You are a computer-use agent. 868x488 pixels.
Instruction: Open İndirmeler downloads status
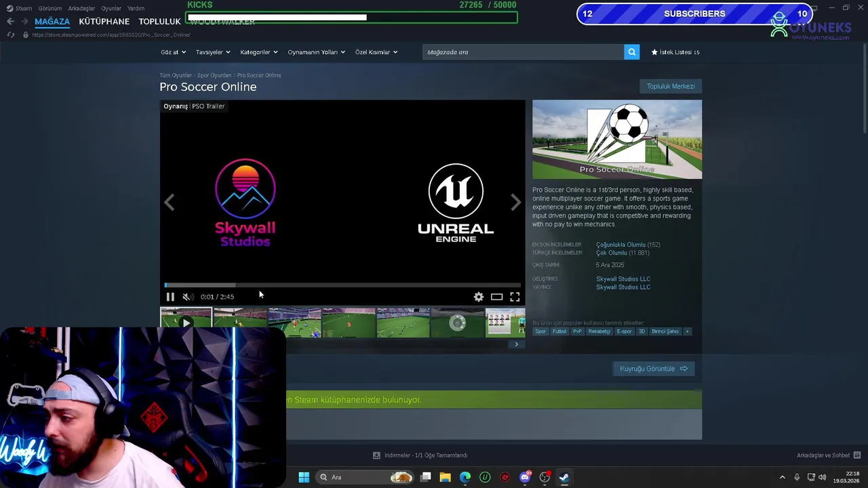point(420,455)
